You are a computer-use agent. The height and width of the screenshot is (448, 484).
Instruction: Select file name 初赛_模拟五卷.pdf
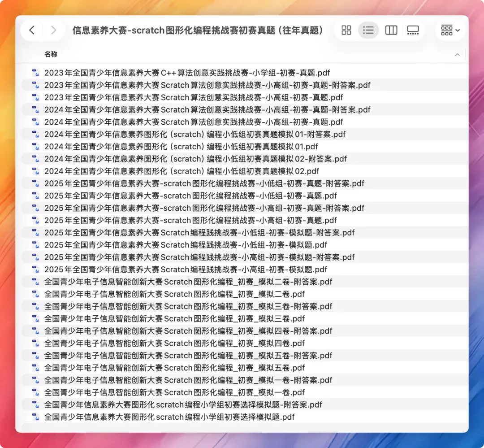click(174, 368)
